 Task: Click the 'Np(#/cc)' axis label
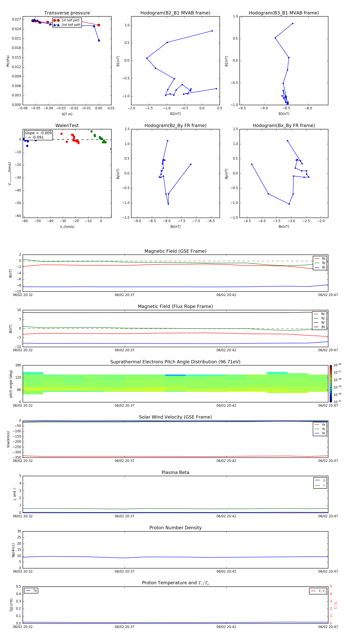[13, 550]
